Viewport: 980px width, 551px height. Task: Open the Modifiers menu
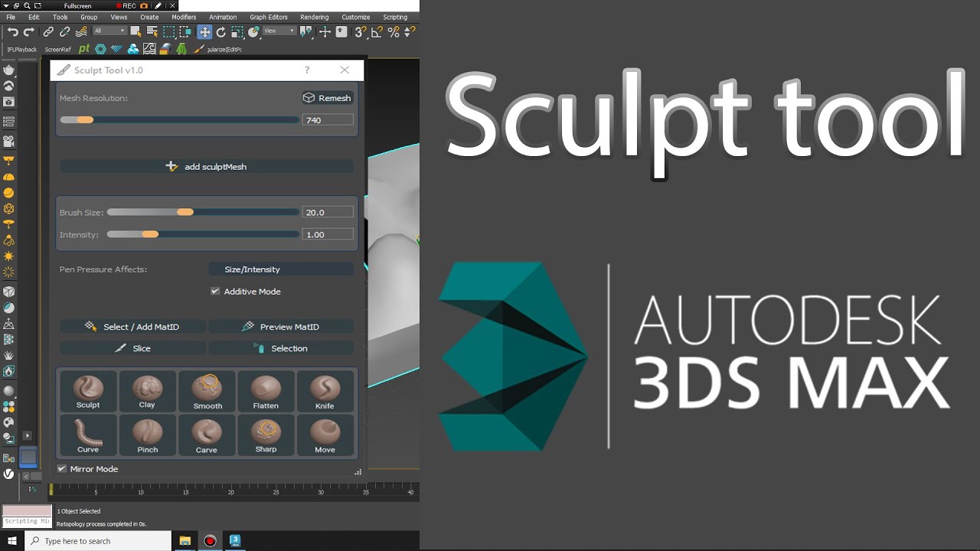pyautogui.click(x=184, y=17)
